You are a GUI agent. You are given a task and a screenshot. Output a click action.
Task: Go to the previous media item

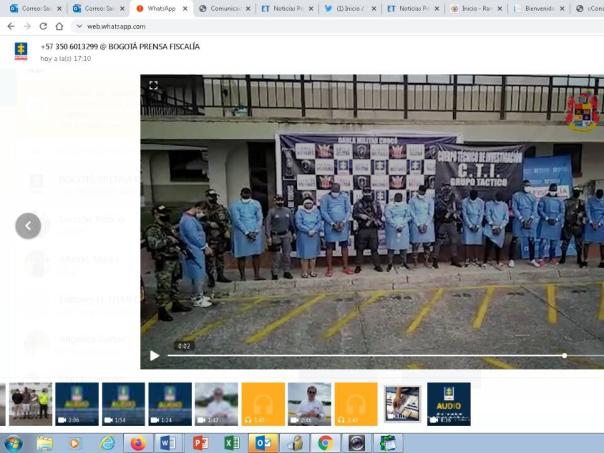click(x=28, y=226)
